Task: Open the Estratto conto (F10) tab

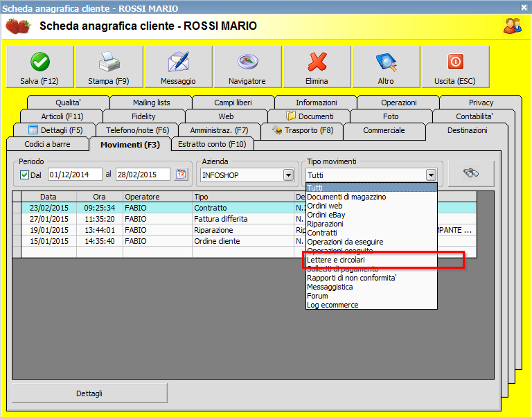Action: (212, 144)
